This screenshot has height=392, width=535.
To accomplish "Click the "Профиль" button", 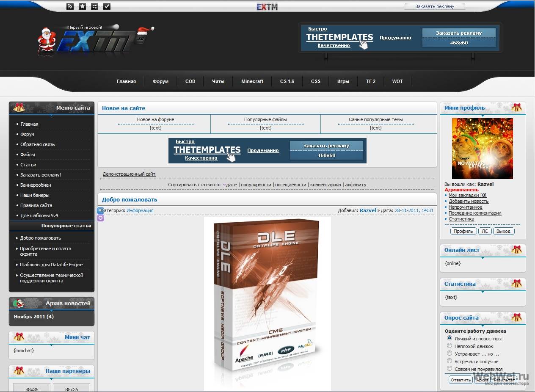I will click(x=463, y=231).
